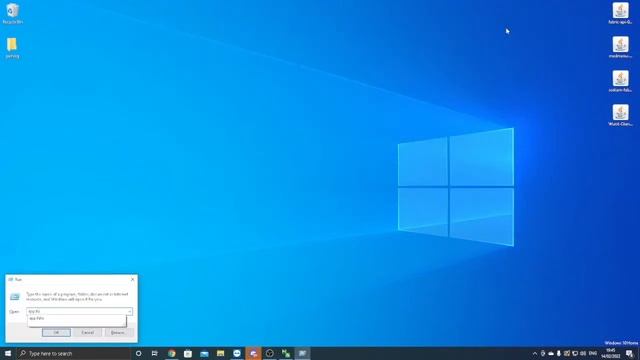
Task: Click Cancel in the Run dialog
Action: point(87,333)
